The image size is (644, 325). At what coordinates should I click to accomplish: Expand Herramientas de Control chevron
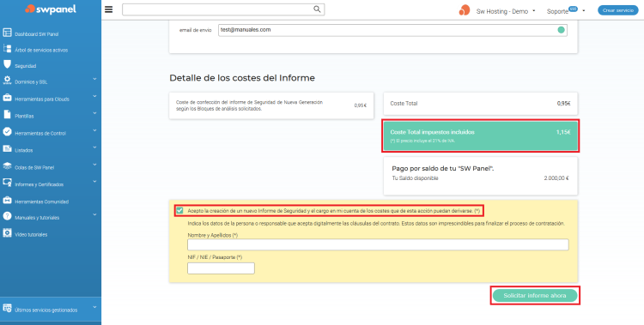(94, 130)
